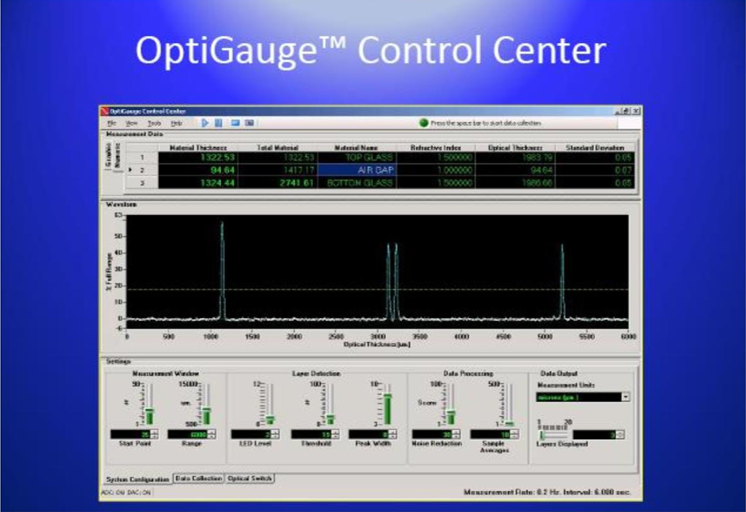Open the Tools menu
Viewport: 746px width, 512px height.
(154, 123)
